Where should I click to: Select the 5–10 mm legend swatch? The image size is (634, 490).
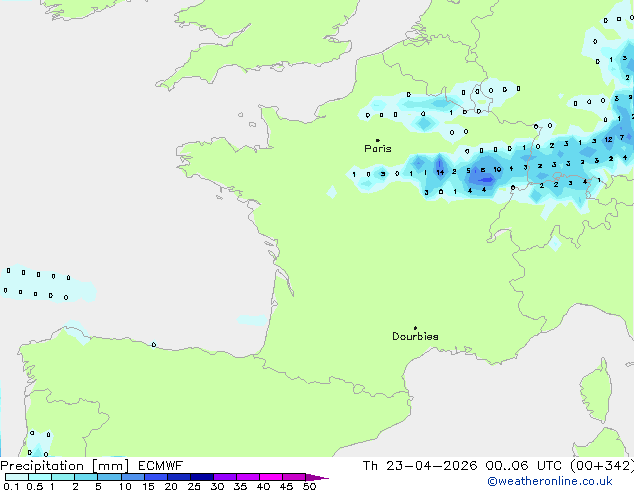109,477
